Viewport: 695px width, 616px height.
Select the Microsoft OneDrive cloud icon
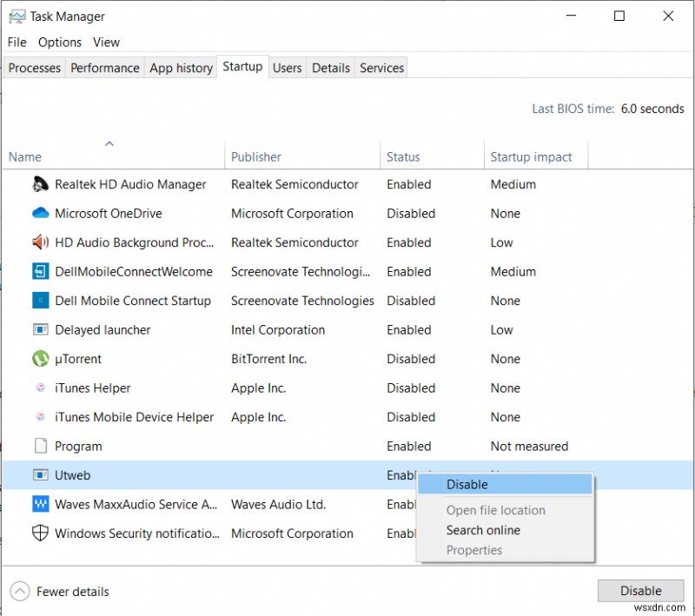tap(40, 213)
